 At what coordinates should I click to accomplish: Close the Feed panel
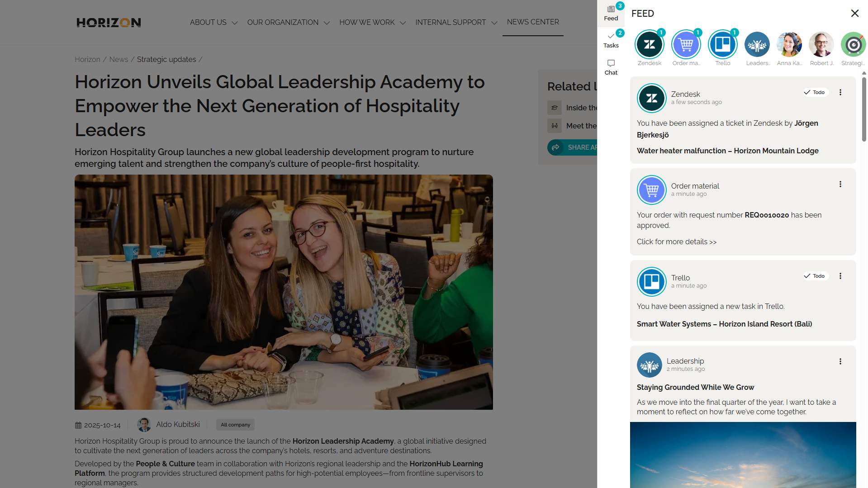(854, 14)
